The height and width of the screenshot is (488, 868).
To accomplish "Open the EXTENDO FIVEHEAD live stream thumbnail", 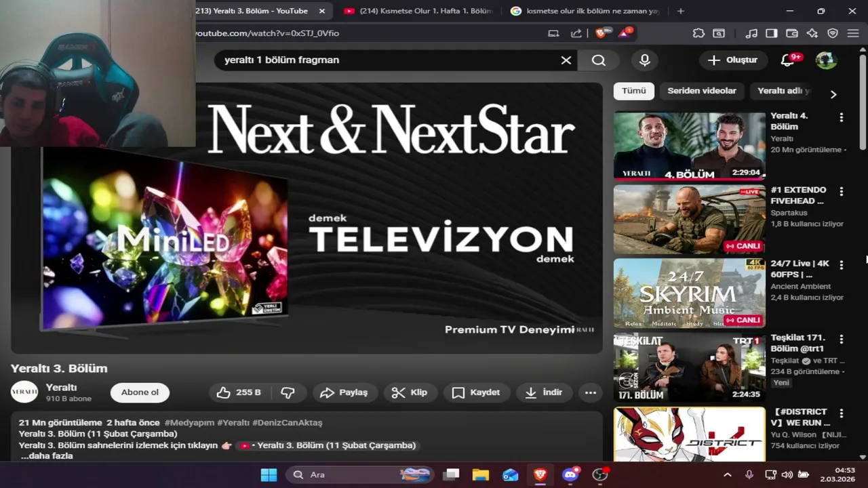I will pos(689,220).
